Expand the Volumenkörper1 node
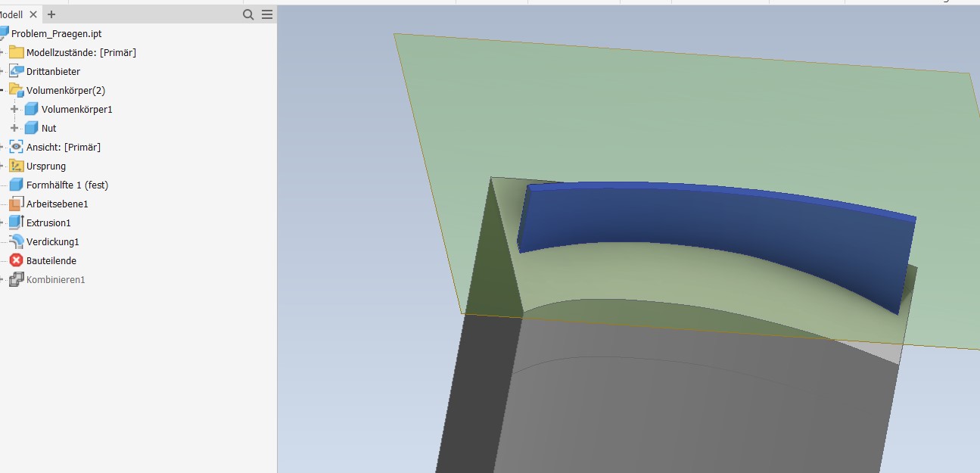Viewport: 980px width, 473px height. click(14, 109)
